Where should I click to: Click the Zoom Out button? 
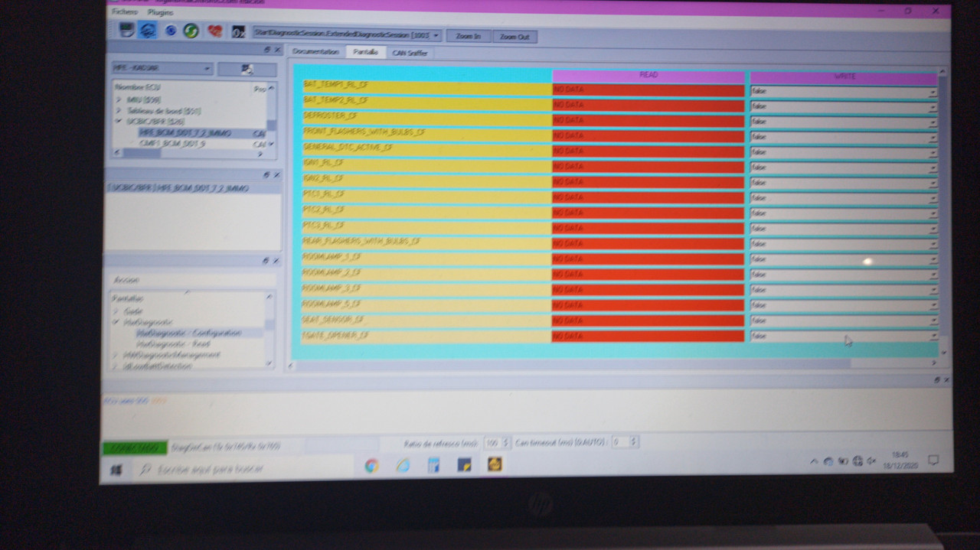tap(514, 37)
